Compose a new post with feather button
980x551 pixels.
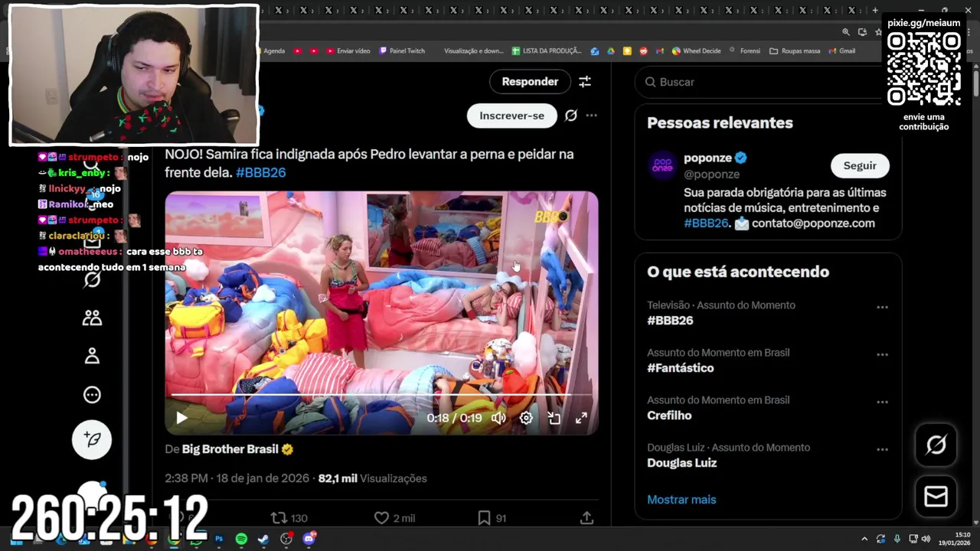(x=92, y=439)
